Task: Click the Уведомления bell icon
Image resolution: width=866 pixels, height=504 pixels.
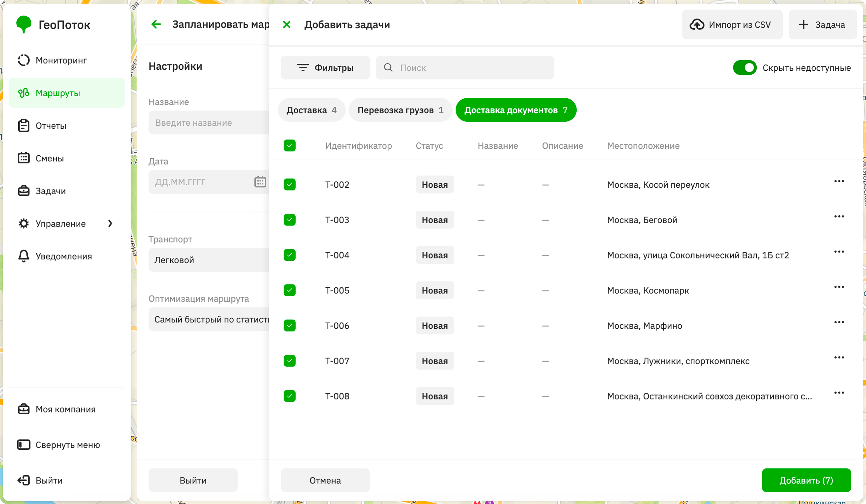Action: (24, 256)
